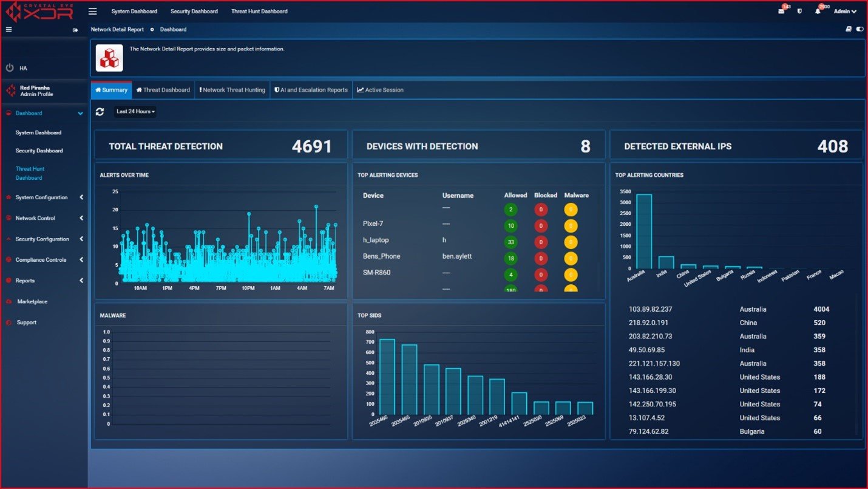The height and width of the screenshot is (489, 868).
Task: Expand the System Configuration sidebar section
Action: point(42,197)
